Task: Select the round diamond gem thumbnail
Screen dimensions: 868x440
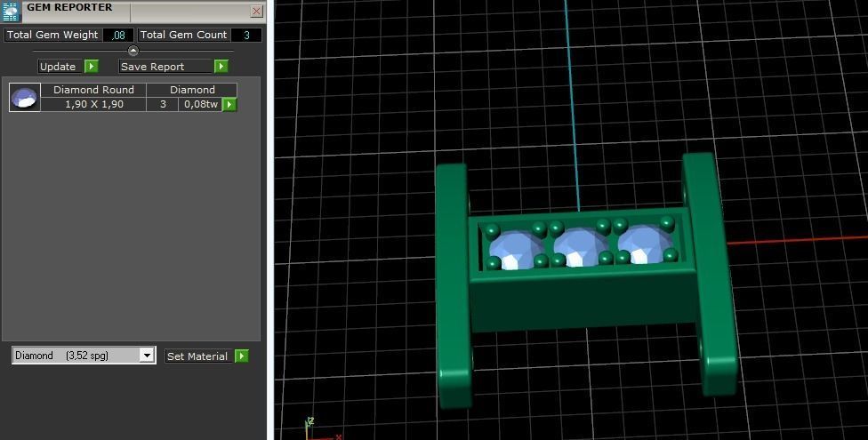Action: 25,98
